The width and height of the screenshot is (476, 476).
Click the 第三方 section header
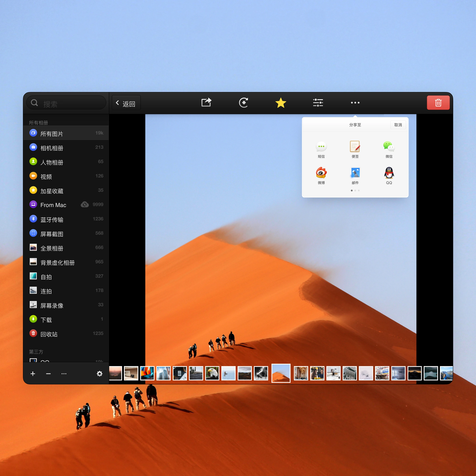click(36, 352)
